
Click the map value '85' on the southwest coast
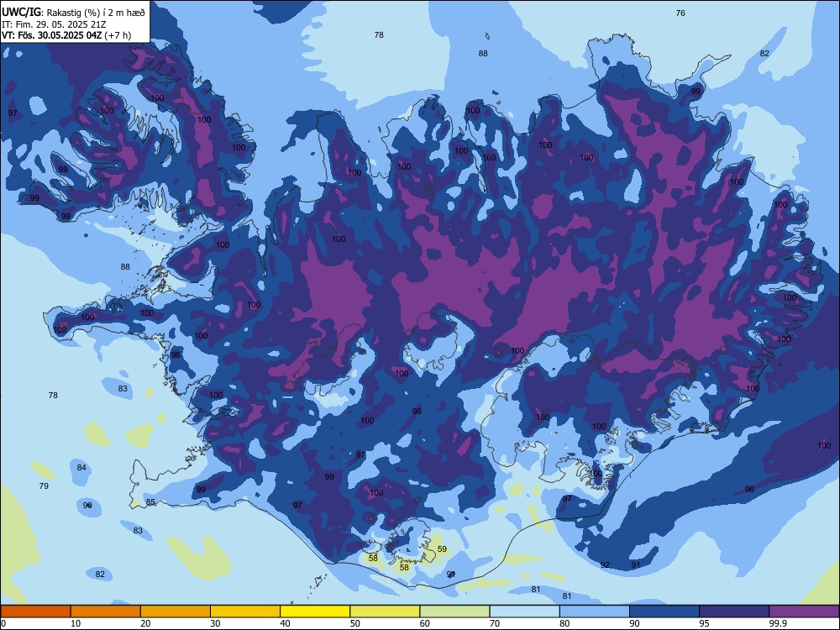[x=150, y=502]
